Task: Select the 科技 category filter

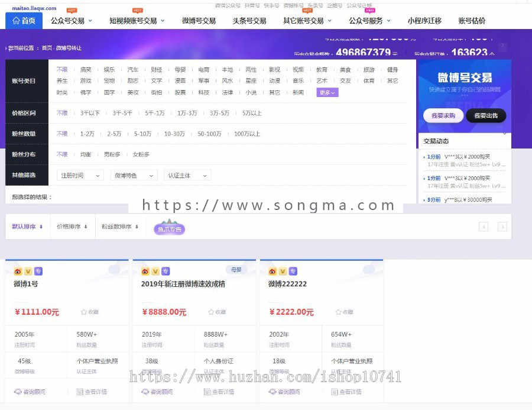Action: coord(203,92)
